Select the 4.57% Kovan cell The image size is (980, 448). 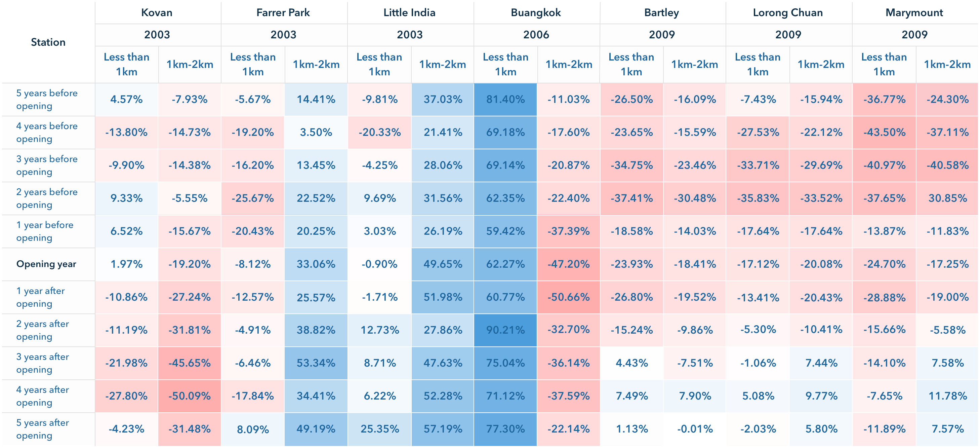[x=126, y=99]
